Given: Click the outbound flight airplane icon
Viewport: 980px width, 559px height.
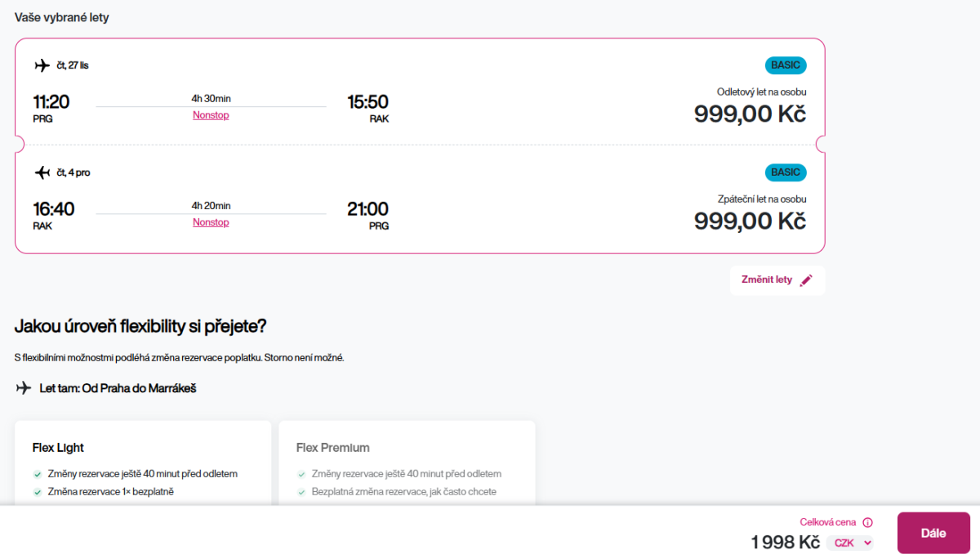Looking at the screenshot, I should (42, 65).
